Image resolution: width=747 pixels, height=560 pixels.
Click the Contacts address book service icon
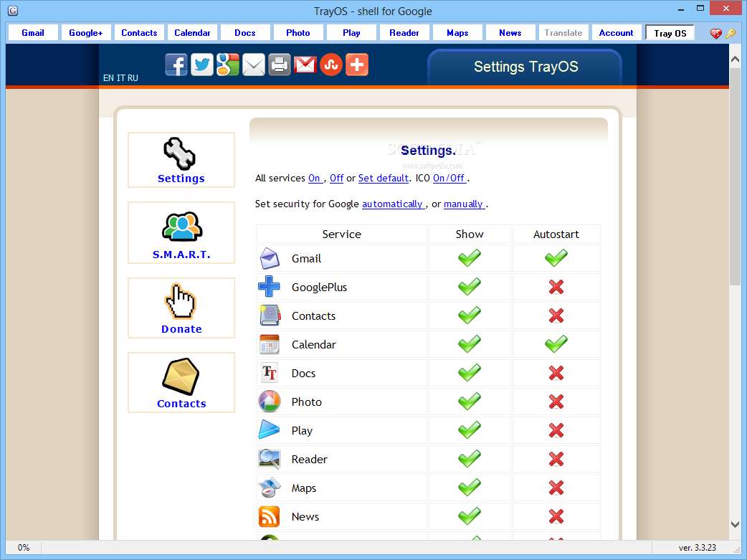click(270, 315)
